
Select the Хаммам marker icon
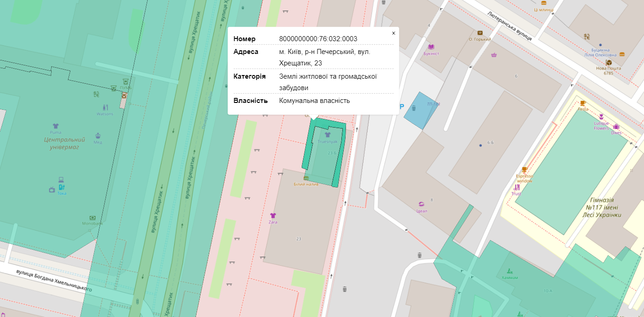coord(510,271)
